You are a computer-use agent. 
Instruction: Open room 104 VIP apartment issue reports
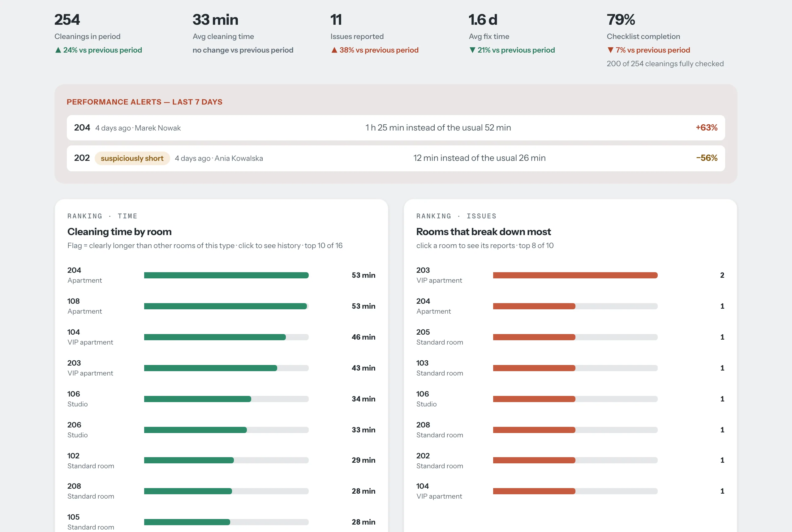(x=570, y=491)
